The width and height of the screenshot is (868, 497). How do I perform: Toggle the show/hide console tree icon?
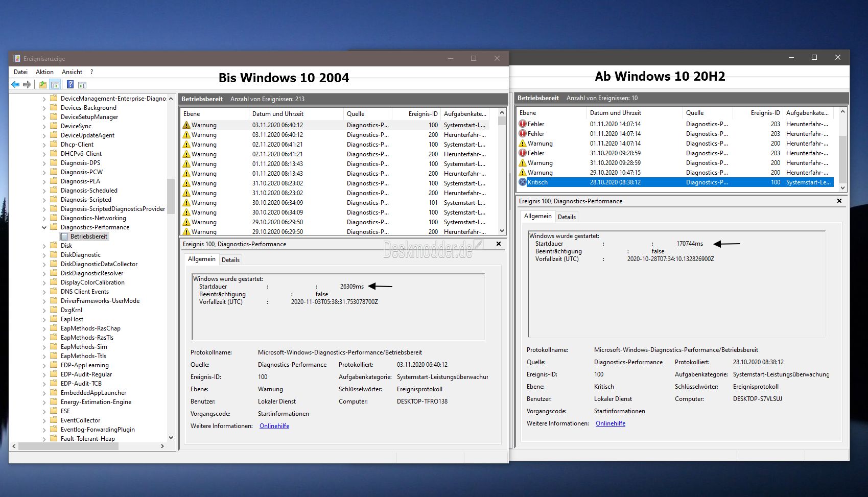[55, 84]
